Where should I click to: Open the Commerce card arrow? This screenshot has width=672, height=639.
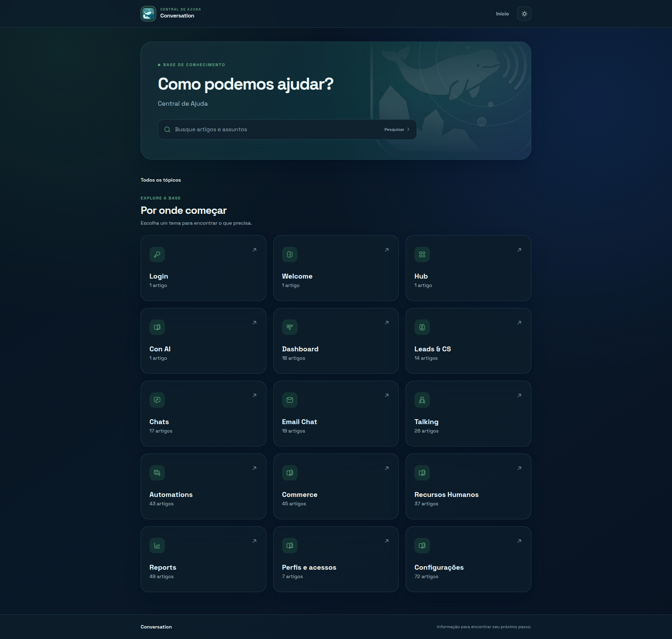387,468
